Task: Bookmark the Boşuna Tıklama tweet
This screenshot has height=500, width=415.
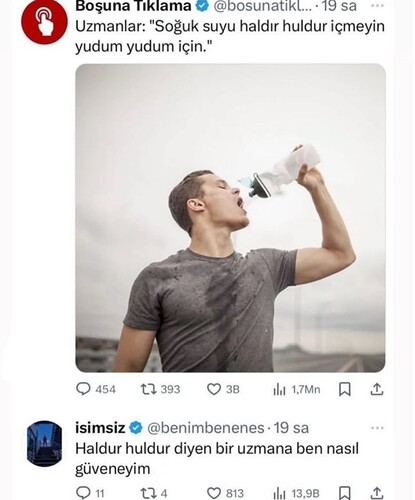Action: [x=345, y=389]
